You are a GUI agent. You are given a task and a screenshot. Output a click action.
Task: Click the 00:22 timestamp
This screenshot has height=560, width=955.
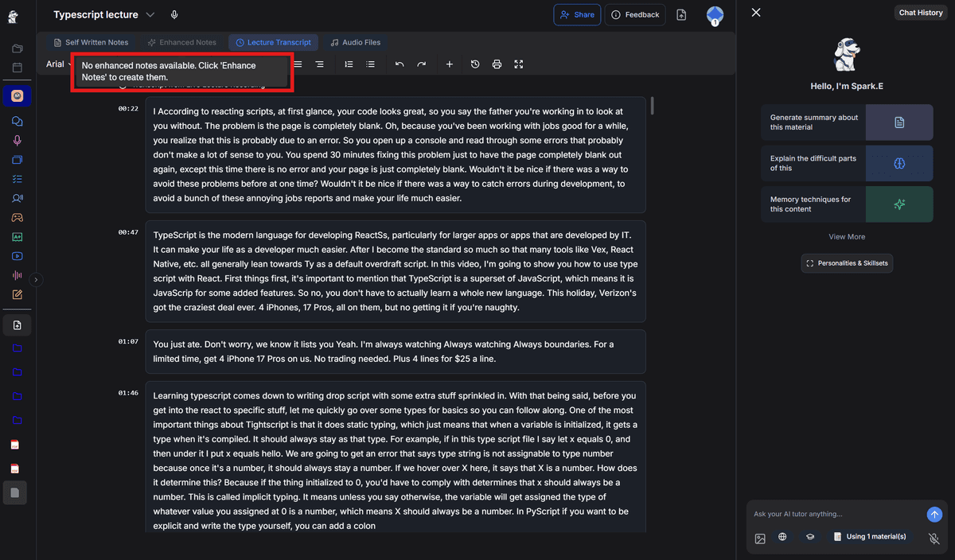128,108
